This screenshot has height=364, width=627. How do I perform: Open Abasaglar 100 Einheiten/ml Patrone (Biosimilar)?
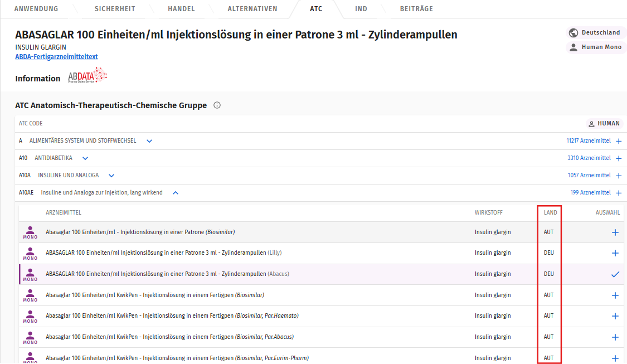point(140,232)
